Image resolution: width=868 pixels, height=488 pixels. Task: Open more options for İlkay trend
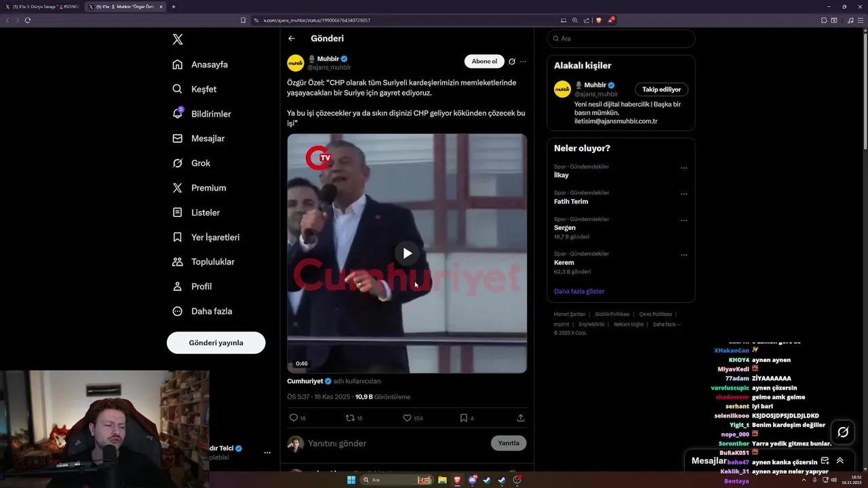click(684, 168)
